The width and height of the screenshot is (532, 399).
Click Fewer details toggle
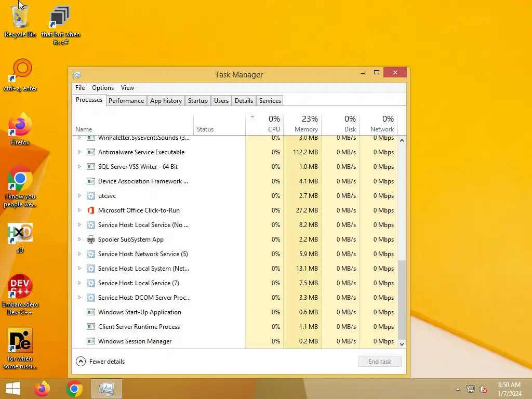pyautogui.click(x=100, y=362)
